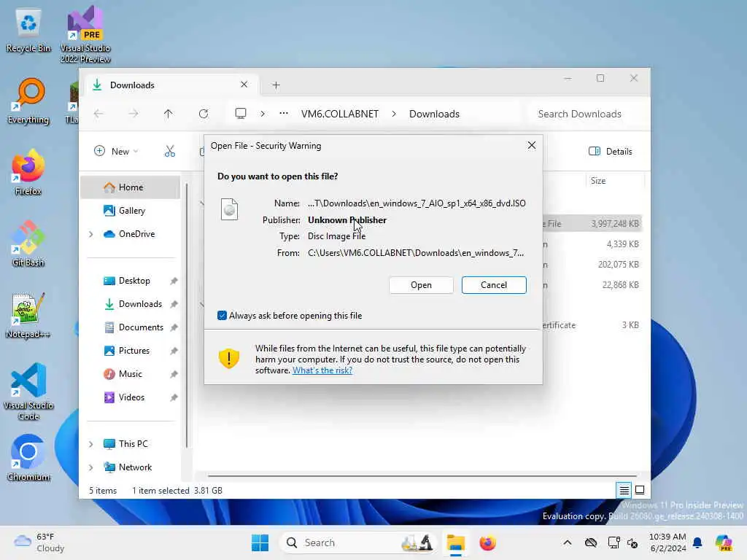Switch to large thumbnails view icon in status bar
This screenshot has width=747, height=560.
click(640, 489)
